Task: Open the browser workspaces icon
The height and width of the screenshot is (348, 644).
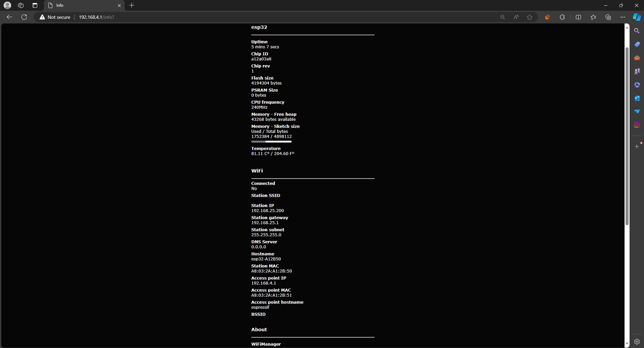Action: 21,5
